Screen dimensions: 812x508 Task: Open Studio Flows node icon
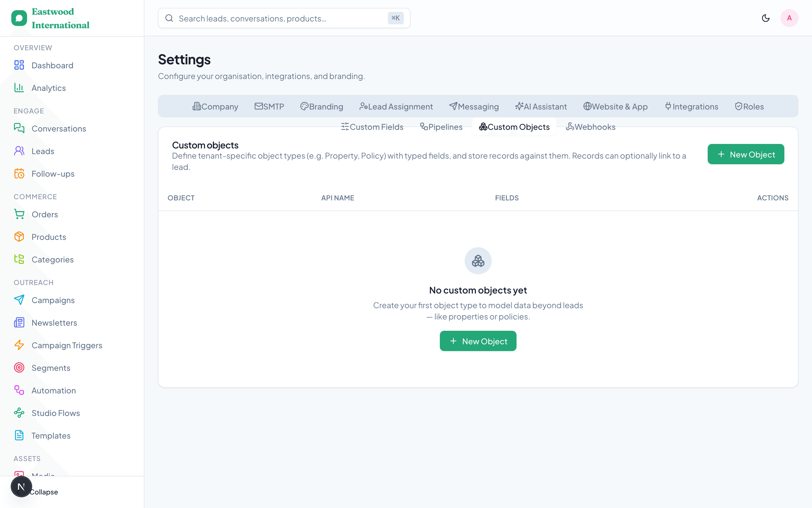click(19, 413)
